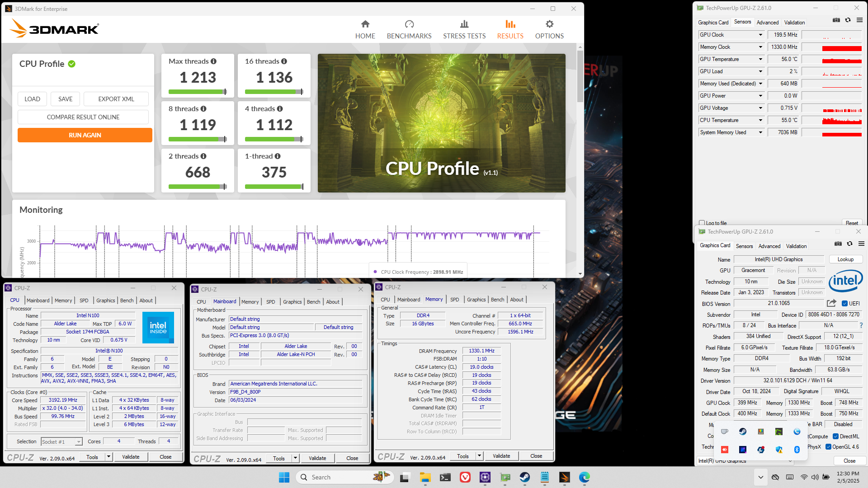Click the Max threads score progress bar
Screen dimensions: 868x488
[198, 92]
